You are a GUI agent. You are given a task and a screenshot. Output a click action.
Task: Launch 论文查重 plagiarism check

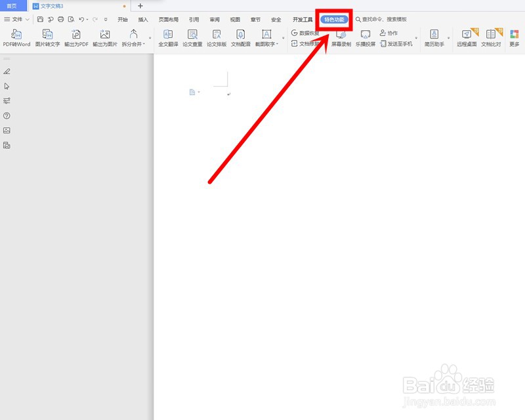coord(192,37)
